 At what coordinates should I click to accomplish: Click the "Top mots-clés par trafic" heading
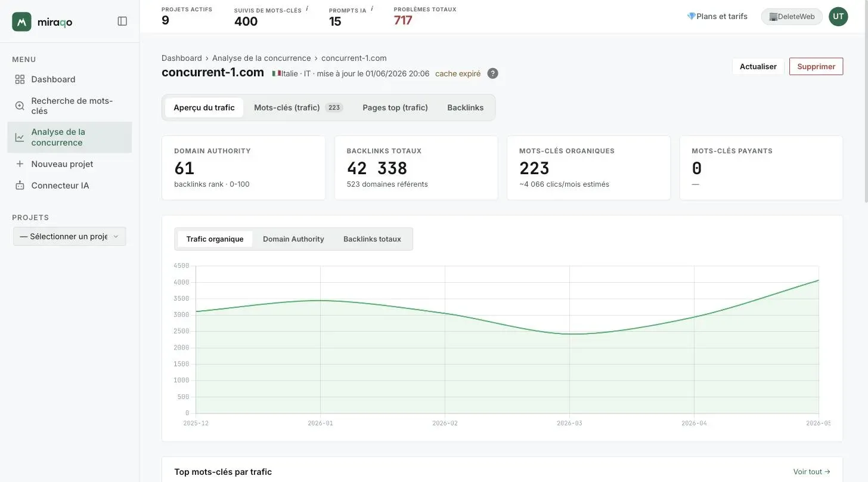pyautogui.click(x=223, y=472)
